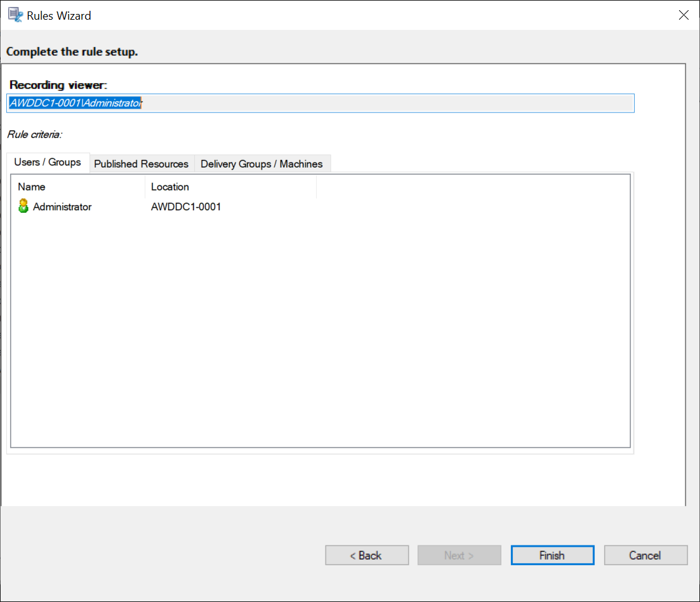This screenshot has height=602, width=700.
Task: Click the Administrator user icon in the list
Action: [x=23, y=206]
